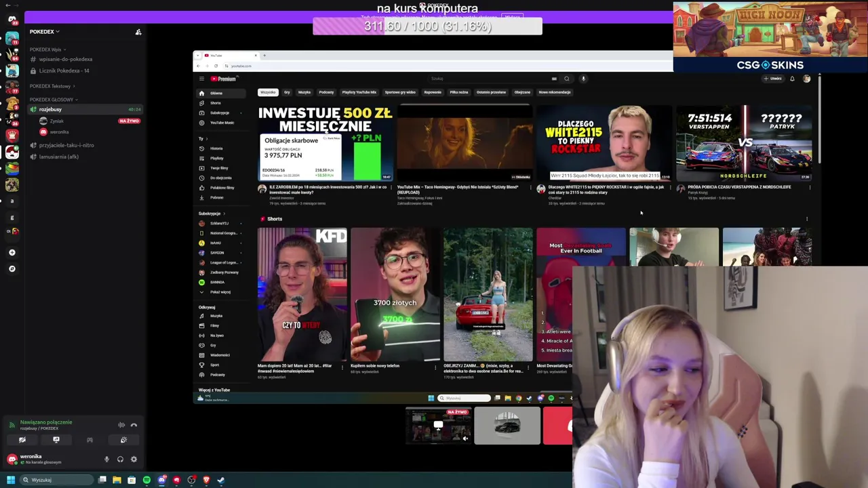This screenshot has width=868, height=488.
Task: Click the YouTube search magnifier button
Action: pyautogui.click(x=567, y=79)
